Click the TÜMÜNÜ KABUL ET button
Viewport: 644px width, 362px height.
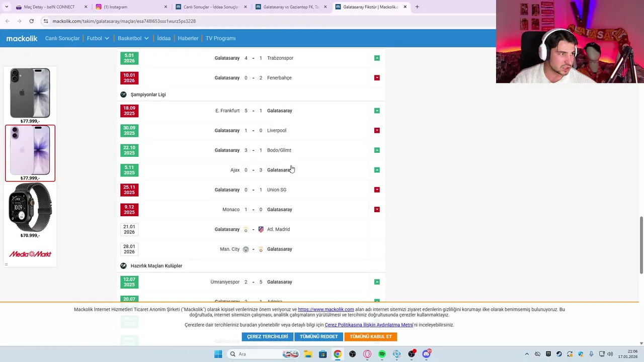(371, 337)
